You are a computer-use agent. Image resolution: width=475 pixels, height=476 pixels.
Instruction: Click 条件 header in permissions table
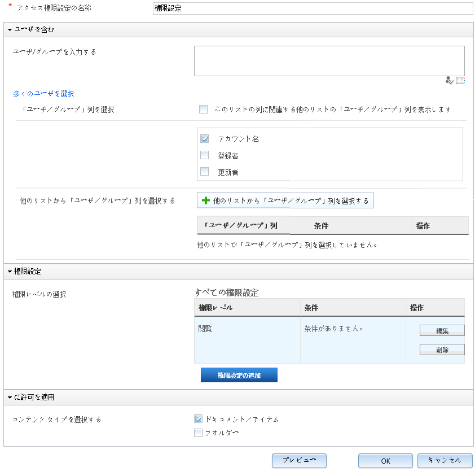pos(353,308)
